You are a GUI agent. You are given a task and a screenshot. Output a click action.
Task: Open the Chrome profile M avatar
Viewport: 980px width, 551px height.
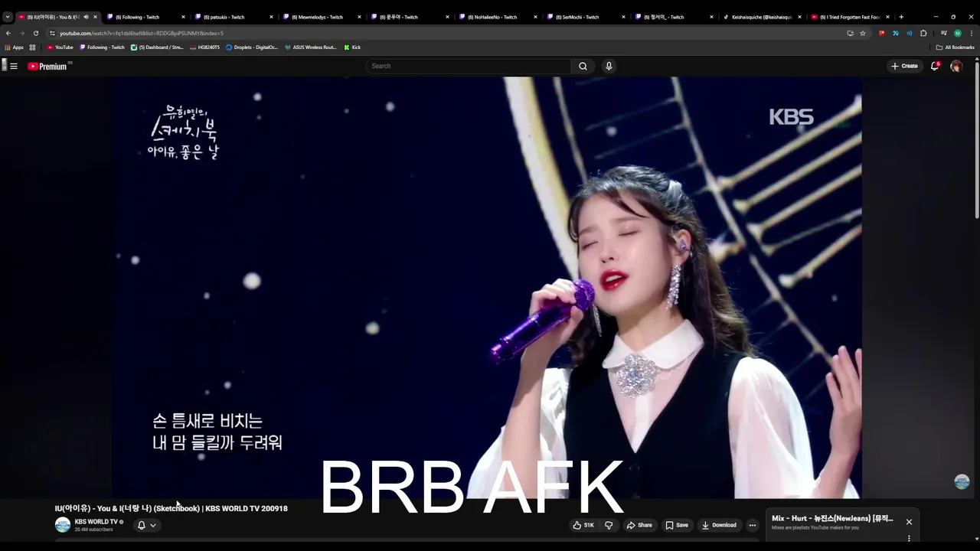click(x=957, y=33)
